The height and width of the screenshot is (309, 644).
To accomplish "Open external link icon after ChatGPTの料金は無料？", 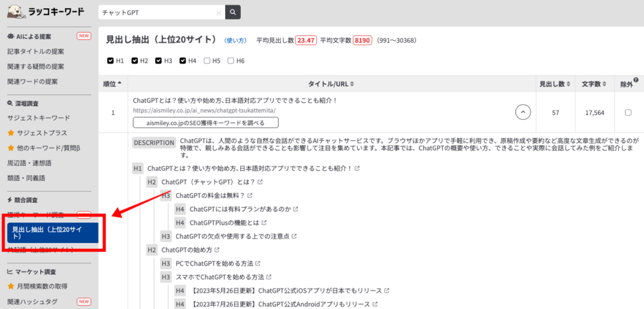I will [x=250, y=195].
